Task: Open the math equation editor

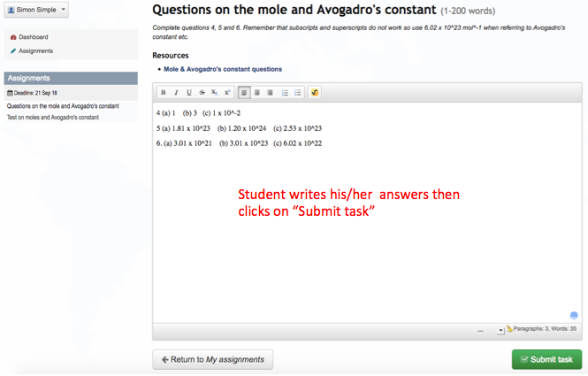Action: (x=315, y=93)
